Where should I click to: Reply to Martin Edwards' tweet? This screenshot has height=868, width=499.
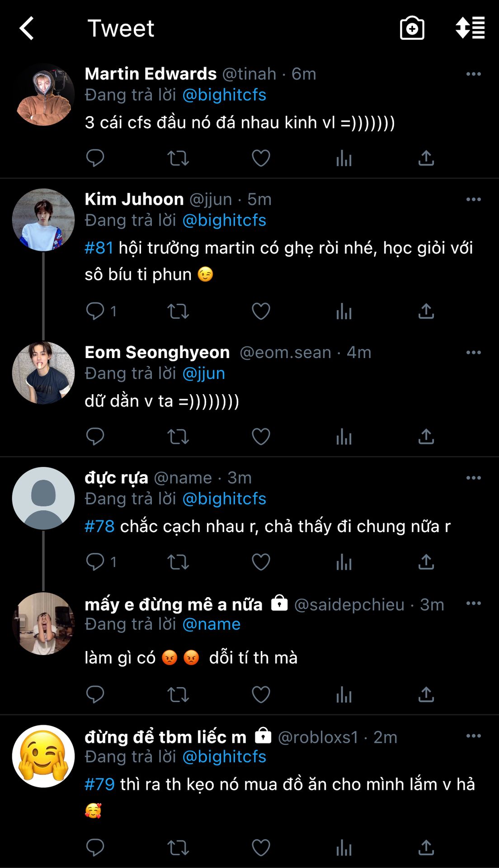pos(95,158)
